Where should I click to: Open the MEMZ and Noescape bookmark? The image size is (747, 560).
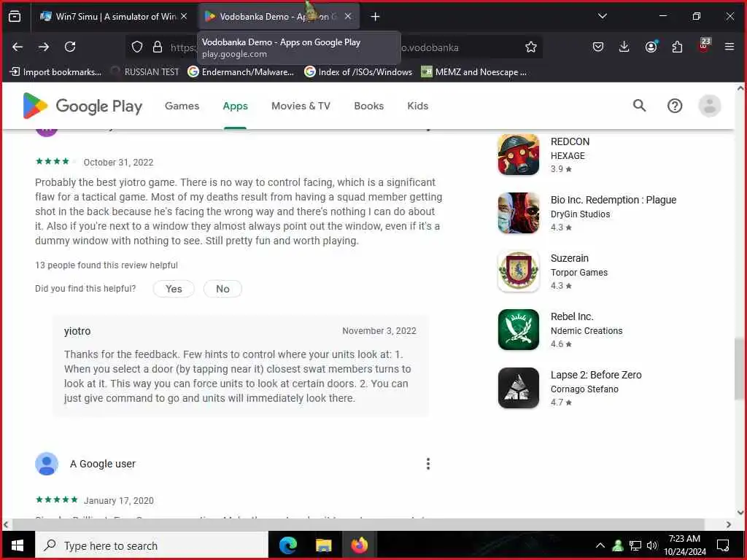pos(474,72)
